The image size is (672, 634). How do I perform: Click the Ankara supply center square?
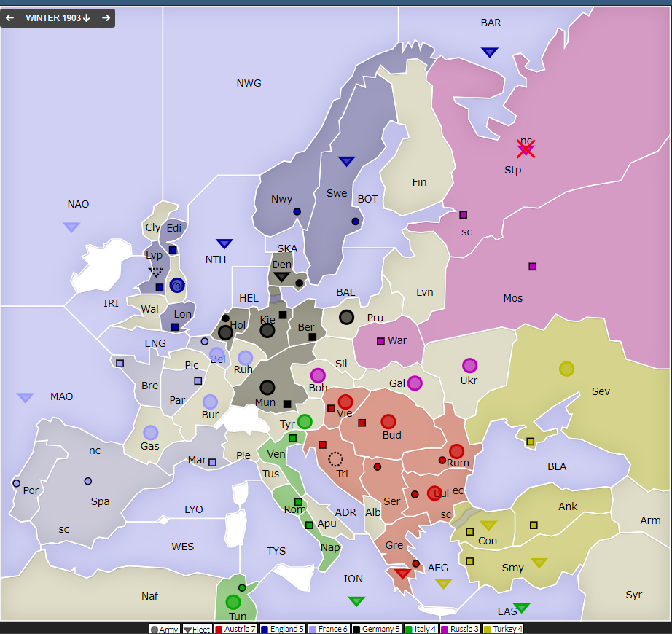pyautogui.click(x=534, y=525)
